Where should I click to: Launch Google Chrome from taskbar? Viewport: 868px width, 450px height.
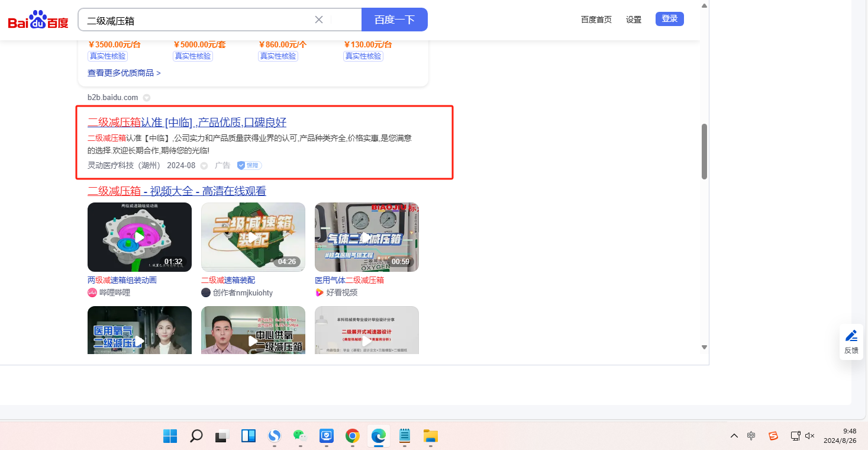(352, 436)
